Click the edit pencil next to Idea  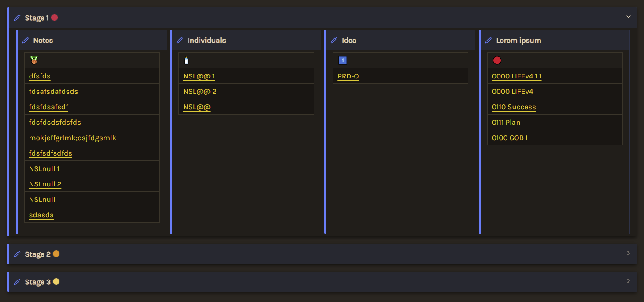[334, 40]
